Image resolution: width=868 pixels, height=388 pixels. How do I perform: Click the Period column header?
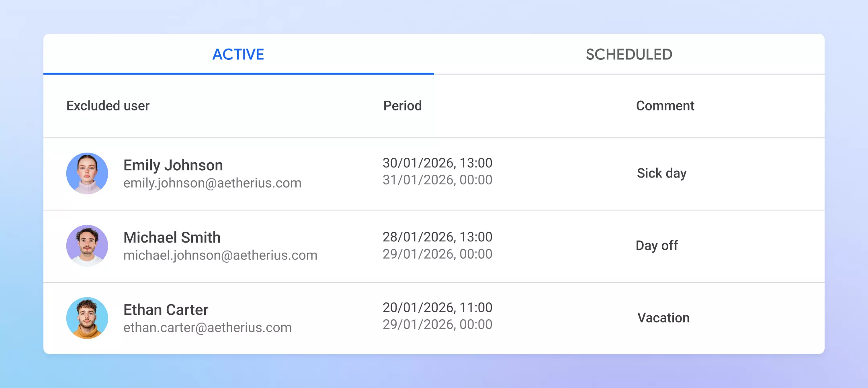pyautogui.click(x=402, y=106)
